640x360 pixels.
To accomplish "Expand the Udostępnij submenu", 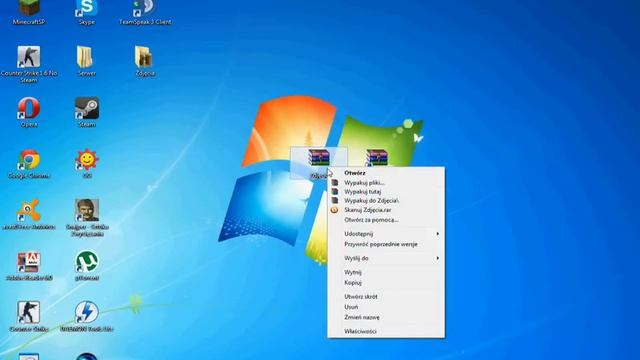I will pos(386,234).
